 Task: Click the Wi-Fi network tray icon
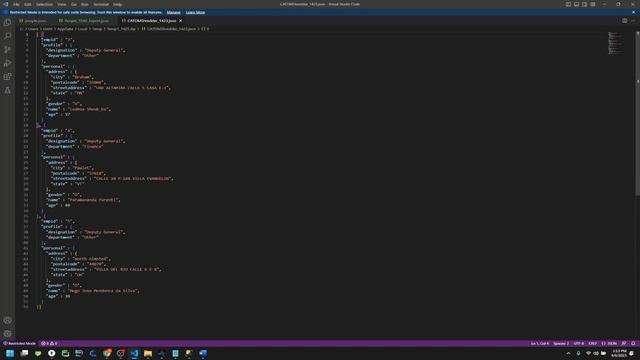click(x=588, y=353)
